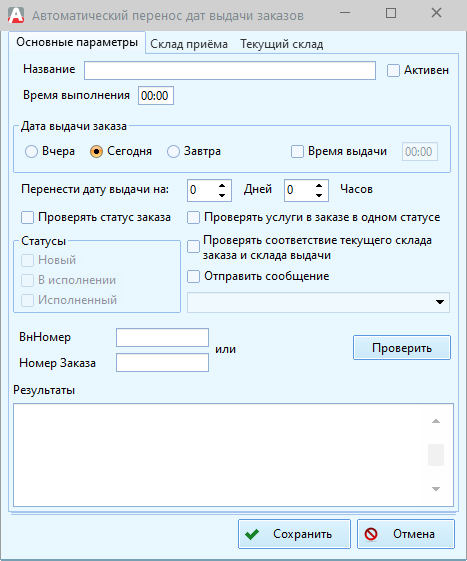Tick the Новый status checkbox
The height and width of the screenshot is (561, 467).
pos(28,260)
